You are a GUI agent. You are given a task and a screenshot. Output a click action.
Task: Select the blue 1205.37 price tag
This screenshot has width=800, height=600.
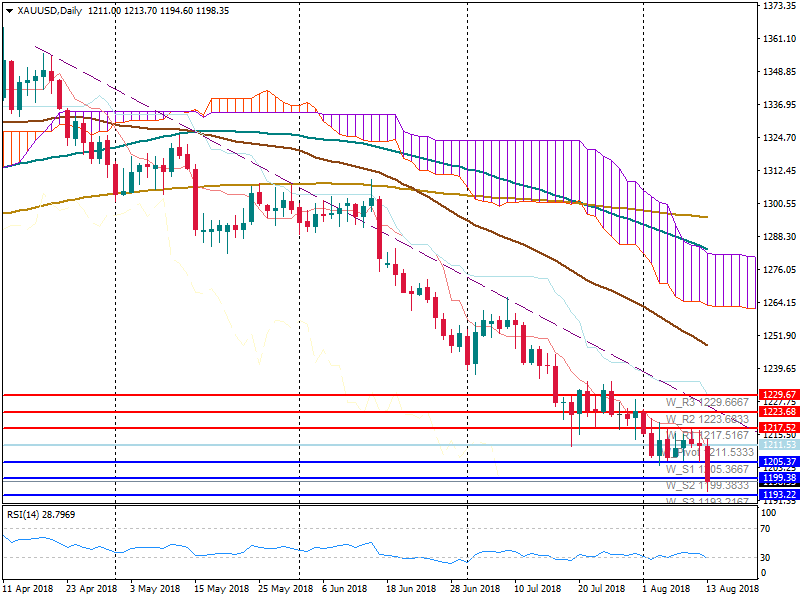tap(777, 462)
